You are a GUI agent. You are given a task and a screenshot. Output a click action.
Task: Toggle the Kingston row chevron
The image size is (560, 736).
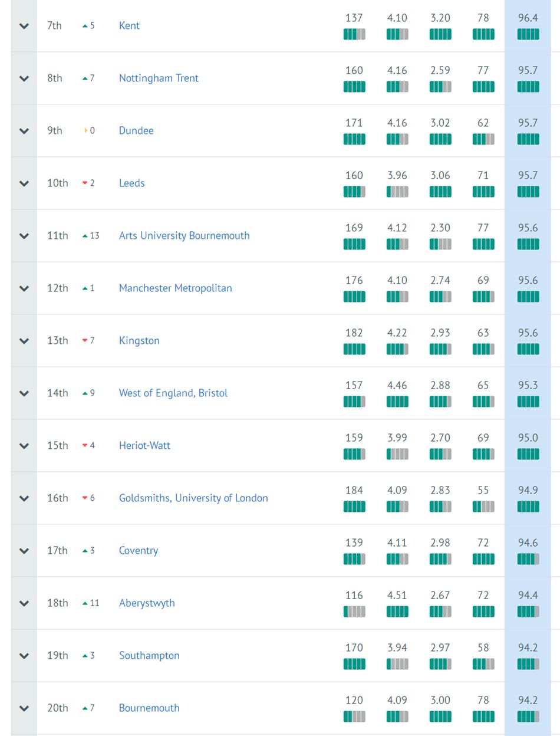(24, 341)
